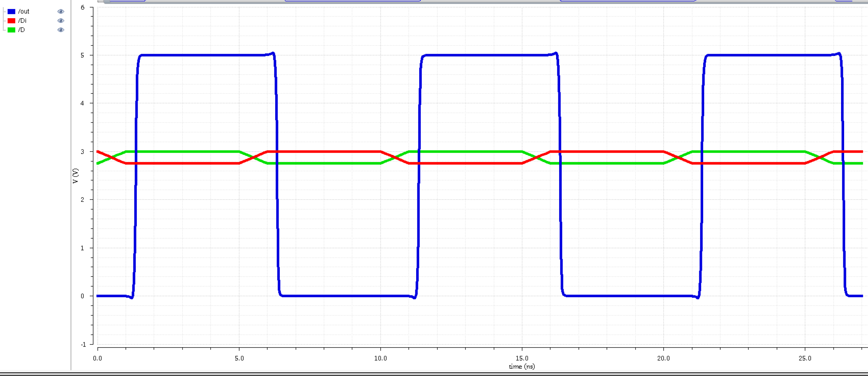Click the 10.0 tick label on time axis
The height and width of the screenshot is (376, 868).
[381, 358]
